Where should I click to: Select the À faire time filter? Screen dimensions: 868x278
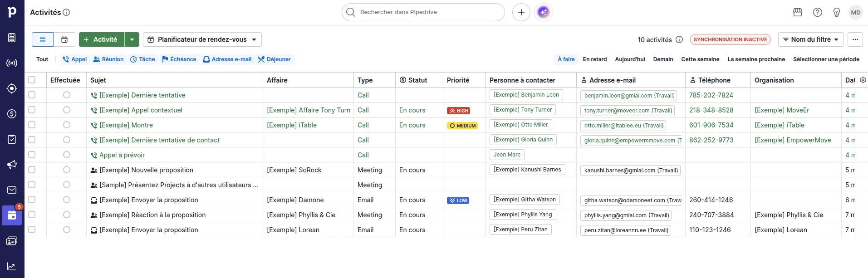coord(566,59)
